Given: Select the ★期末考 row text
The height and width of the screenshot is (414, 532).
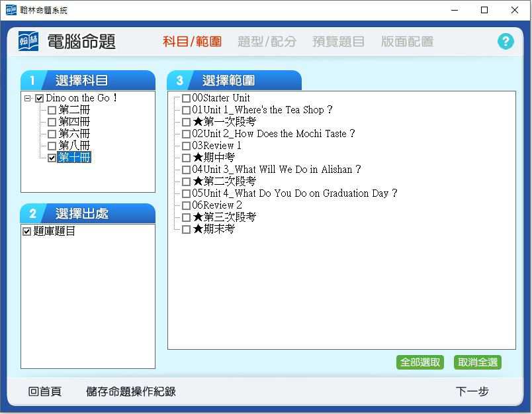Looking at the screenshot, I should coord(214,229).
